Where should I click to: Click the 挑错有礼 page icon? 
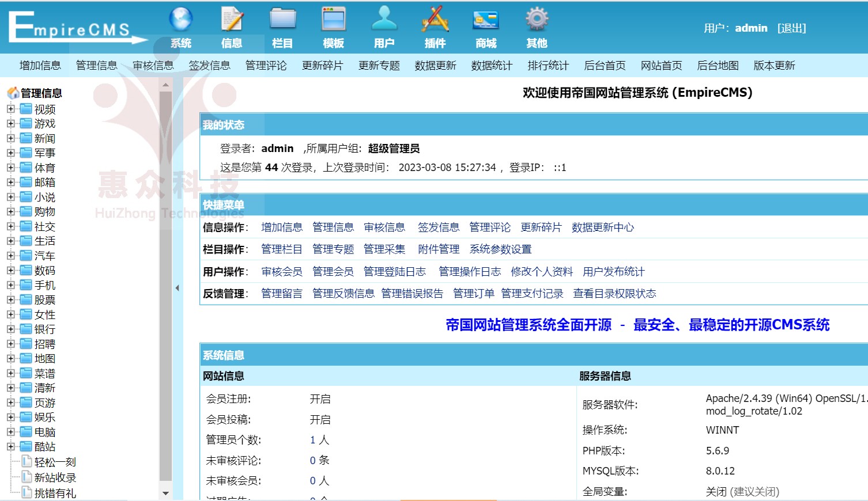tap(27, 492)
